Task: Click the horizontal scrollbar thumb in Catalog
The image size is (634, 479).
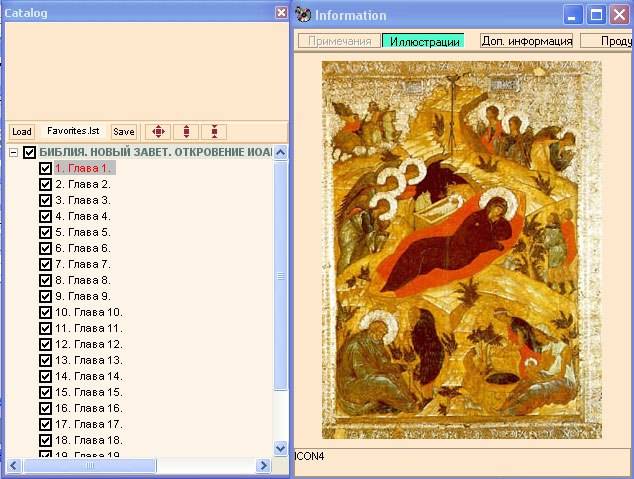Action: (90, 466)
